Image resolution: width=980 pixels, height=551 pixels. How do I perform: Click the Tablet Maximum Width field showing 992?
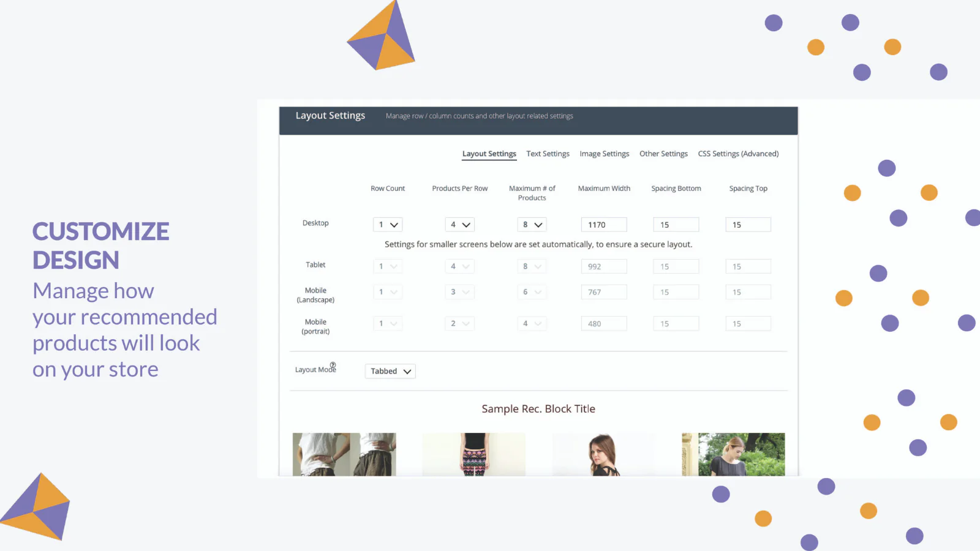click(603, 266)
